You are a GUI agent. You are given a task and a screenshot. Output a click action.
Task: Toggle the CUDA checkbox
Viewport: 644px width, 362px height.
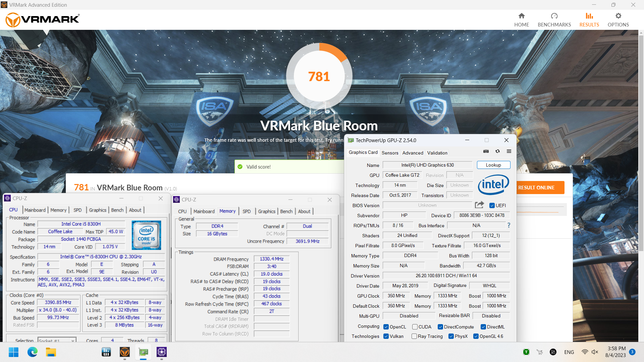coord(415,327)
